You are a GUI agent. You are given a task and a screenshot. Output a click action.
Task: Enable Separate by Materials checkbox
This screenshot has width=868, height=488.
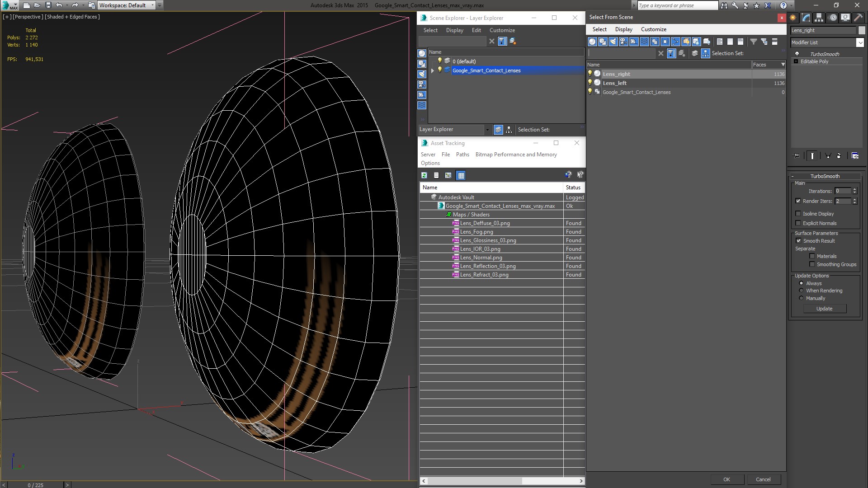click(812, 256)
